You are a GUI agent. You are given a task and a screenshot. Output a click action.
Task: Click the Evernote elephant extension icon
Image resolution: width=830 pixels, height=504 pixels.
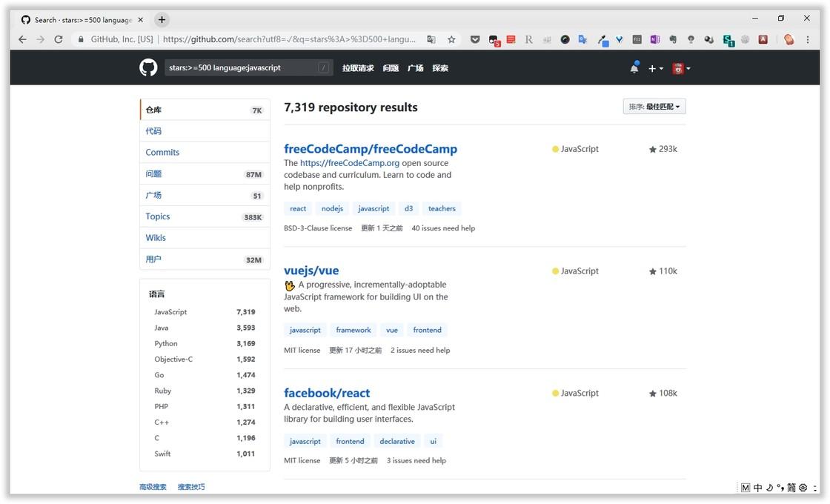click(672, 39)
